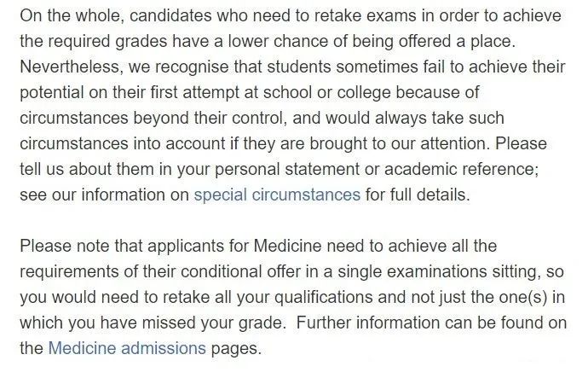Click the word 'Medicine' after 'applicants for'

point(288,246)
